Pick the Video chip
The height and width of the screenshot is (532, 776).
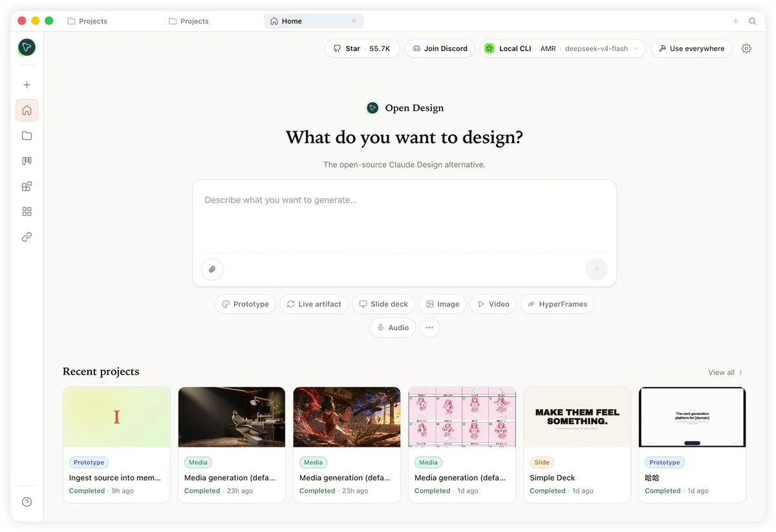point(493,304)
